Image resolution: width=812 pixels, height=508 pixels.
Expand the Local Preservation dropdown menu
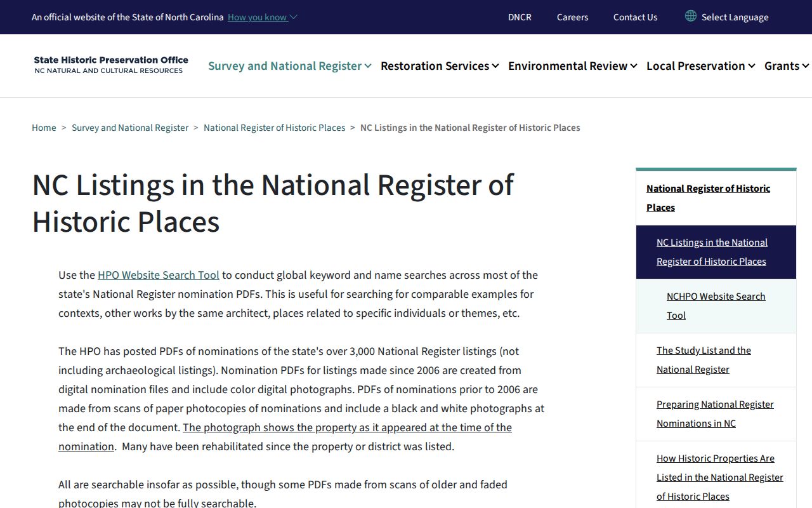pos(701,66)
